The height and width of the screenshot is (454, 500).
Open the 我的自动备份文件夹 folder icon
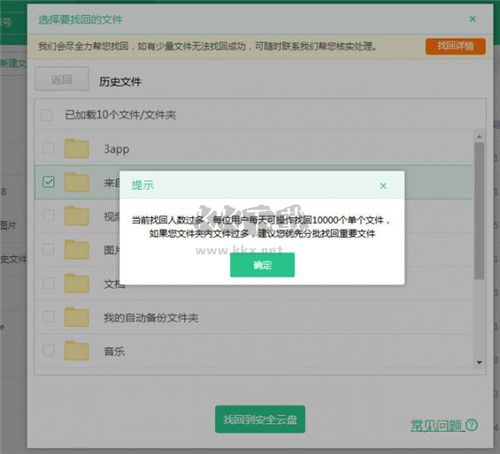(x=77, y=317)
